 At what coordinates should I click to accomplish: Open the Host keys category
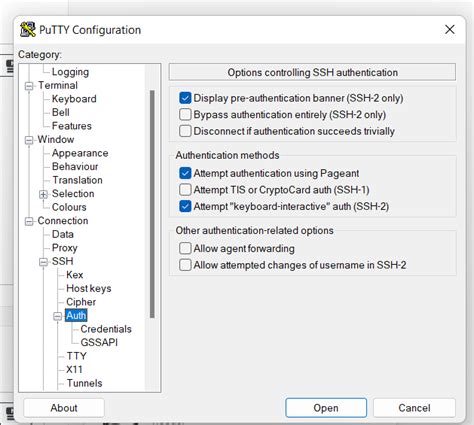pyautogui.click(x=89, y=288)
